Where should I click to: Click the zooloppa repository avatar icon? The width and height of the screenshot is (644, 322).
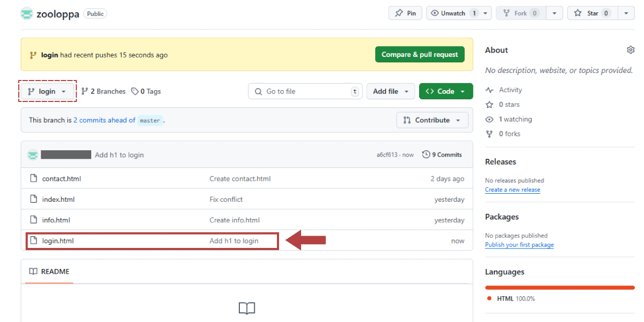pos(27,14)
